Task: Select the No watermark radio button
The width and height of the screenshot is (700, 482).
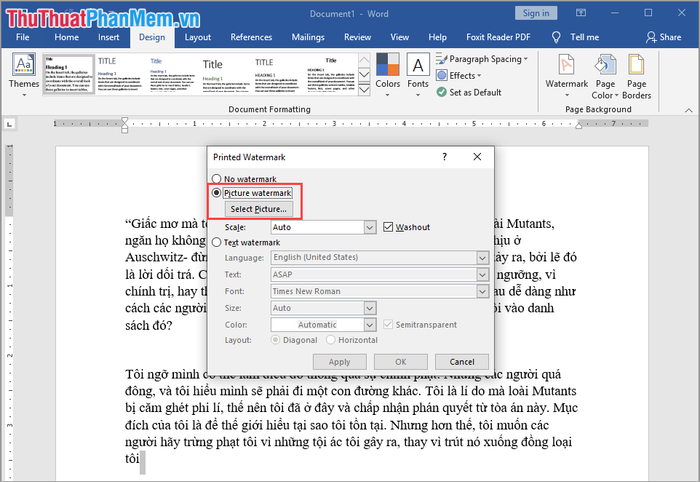Action: [216, 179]
